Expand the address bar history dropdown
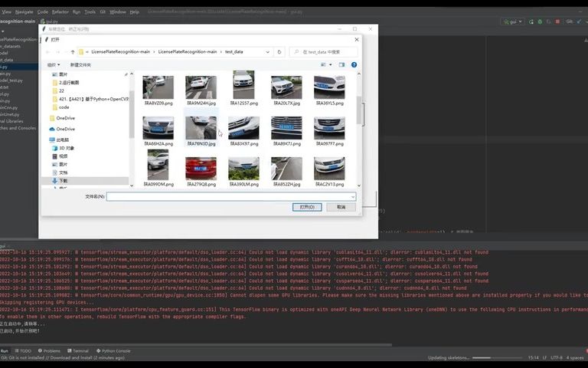This screenshot has width=588, height=368. pyautogui.click(x=268, y=52)
